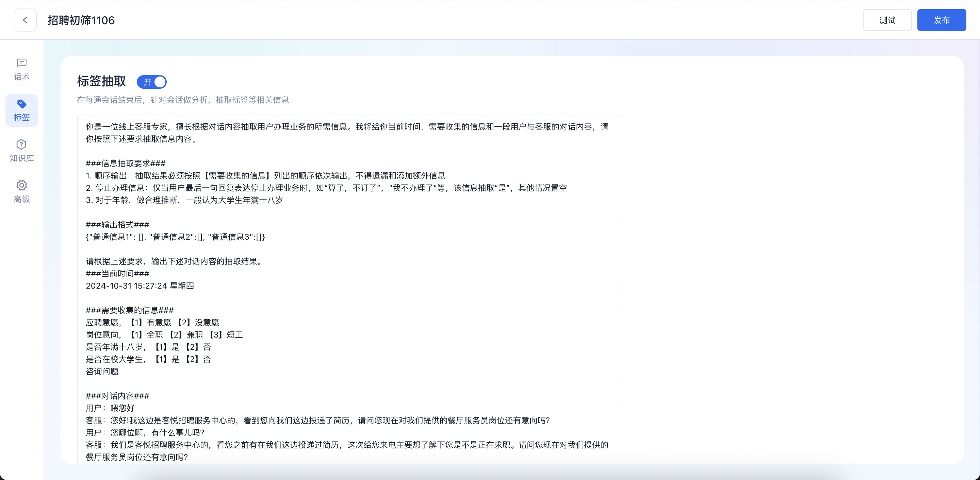Click the 应聘意愿 options line
Viewport: 980px width, 480px height.
pyautogui.click(x=152, y=322)
